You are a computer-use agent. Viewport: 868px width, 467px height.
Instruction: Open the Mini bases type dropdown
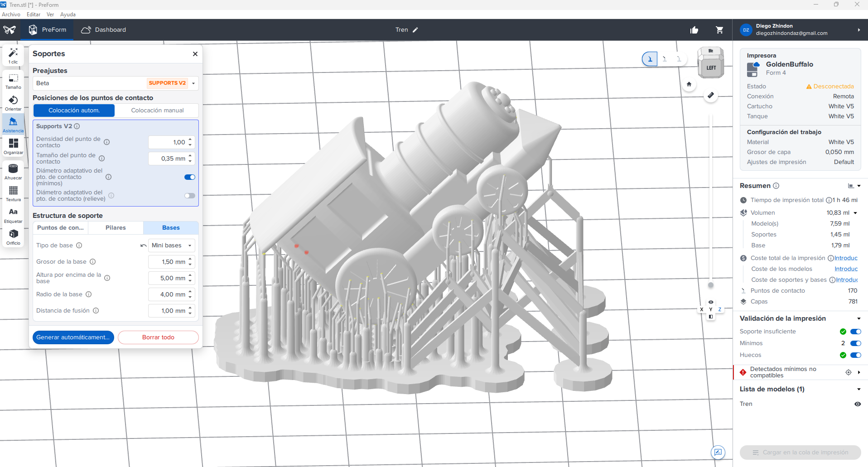(172, 246)
